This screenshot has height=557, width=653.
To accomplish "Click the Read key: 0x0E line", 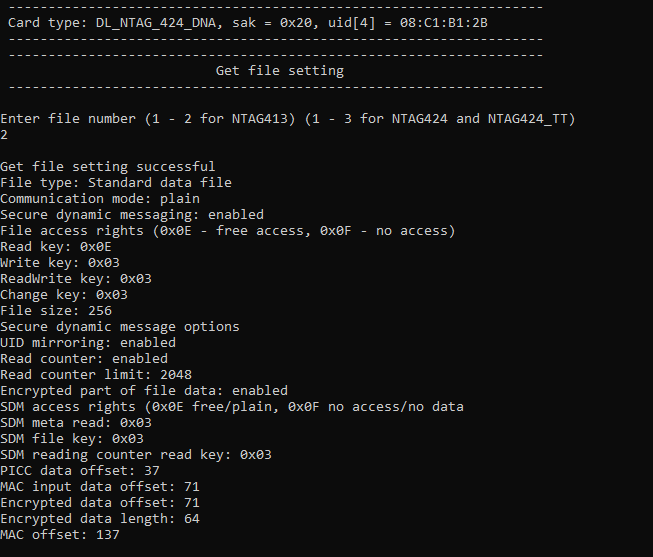I will click(56, 247).
